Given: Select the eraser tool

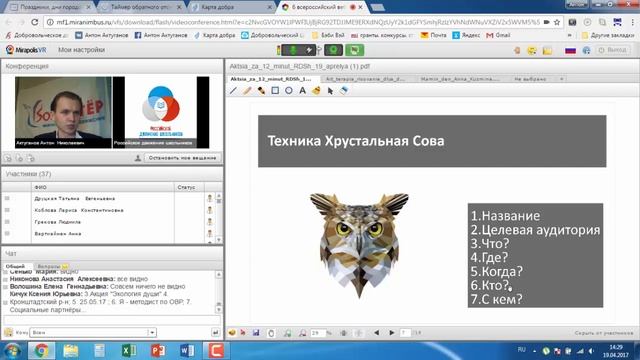Looking at the screenshot, I should click(344, 91).
